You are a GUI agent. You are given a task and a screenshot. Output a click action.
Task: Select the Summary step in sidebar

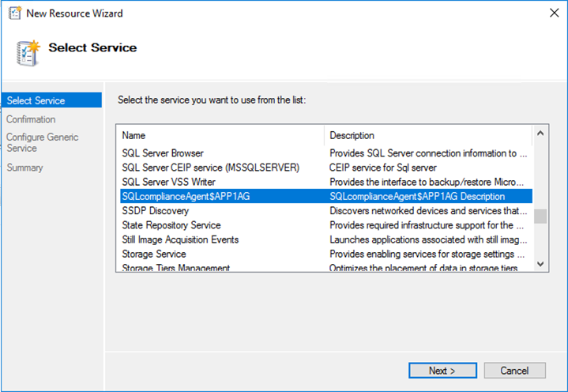click(25, 168)
